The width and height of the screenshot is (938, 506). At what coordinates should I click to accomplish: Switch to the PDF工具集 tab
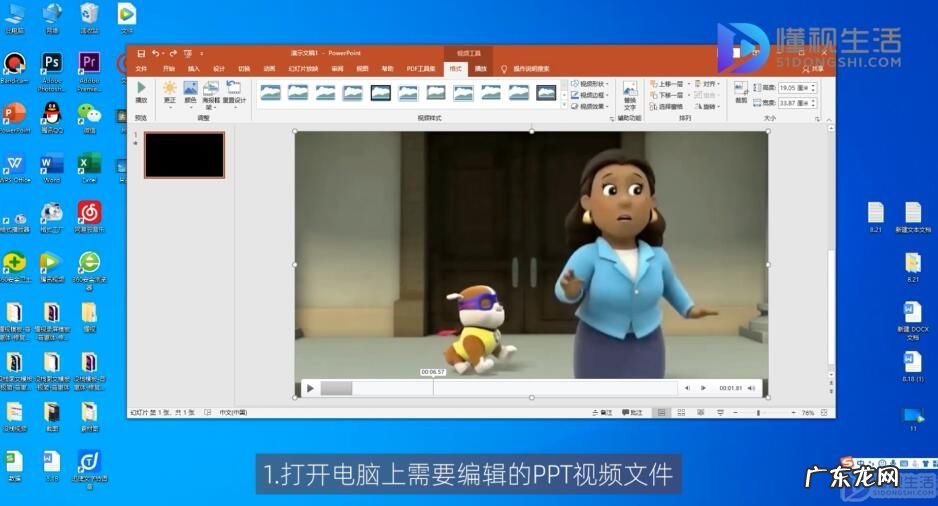pyautogui.click(x=421, y=69)
